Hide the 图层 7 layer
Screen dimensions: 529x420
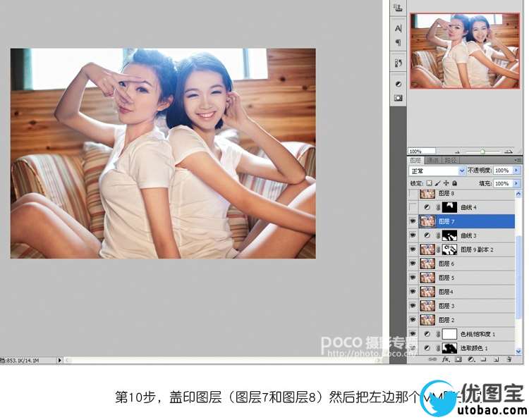[x=413, y=221]
